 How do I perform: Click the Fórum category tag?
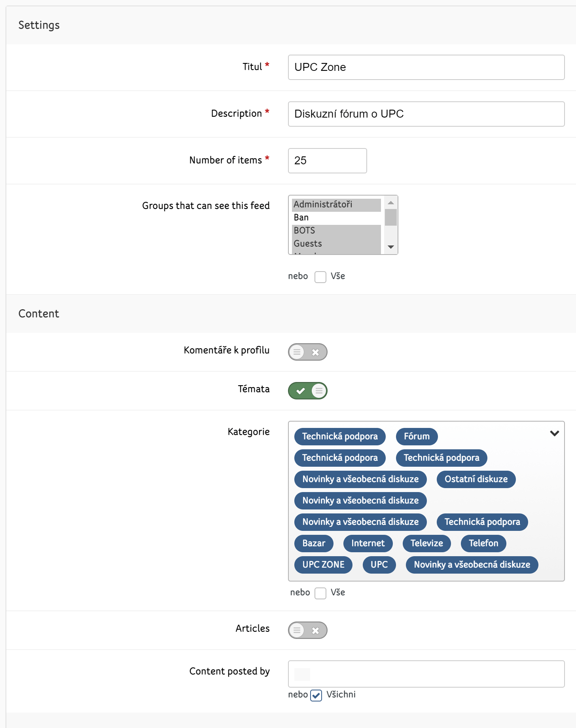coord(417,437)
